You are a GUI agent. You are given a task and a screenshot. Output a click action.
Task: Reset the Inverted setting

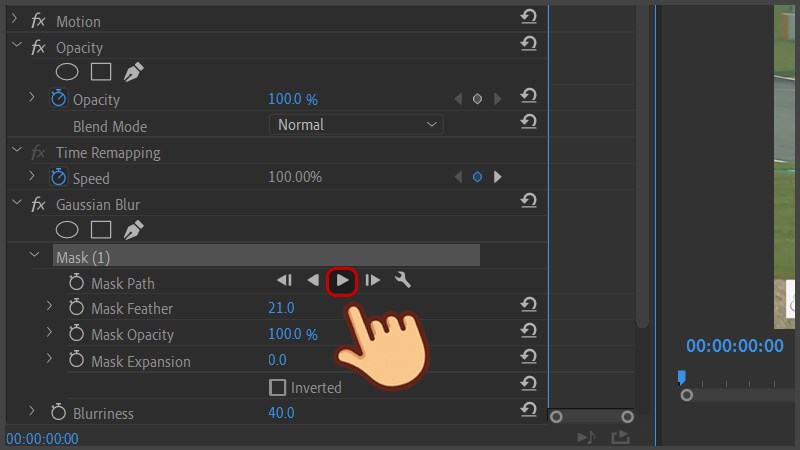[x=529, y=383]
